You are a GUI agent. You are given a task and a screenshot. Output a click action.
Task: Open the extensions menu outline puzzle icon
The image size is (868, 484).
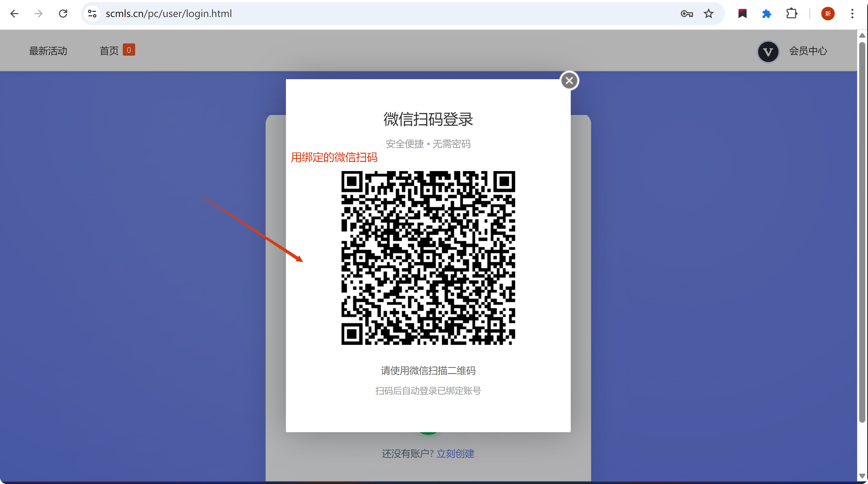click(791, 14)
